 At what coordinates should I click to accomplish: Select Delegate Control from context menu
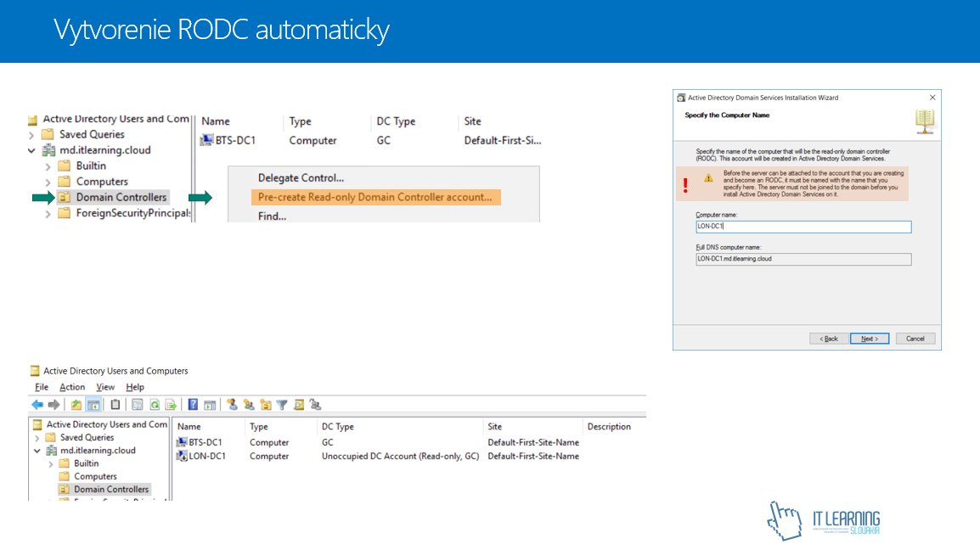click(x=301, y=178)
